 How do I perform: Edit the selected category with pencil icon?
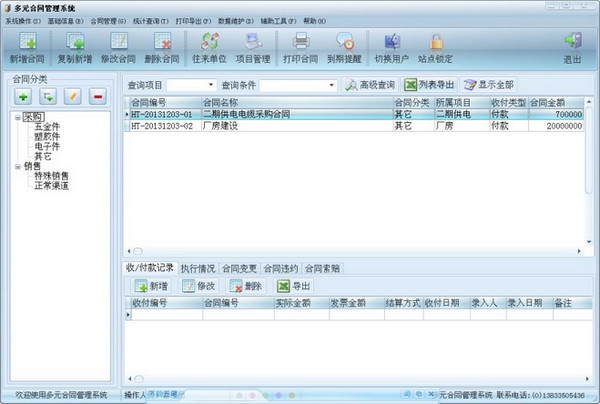(73, 96)
